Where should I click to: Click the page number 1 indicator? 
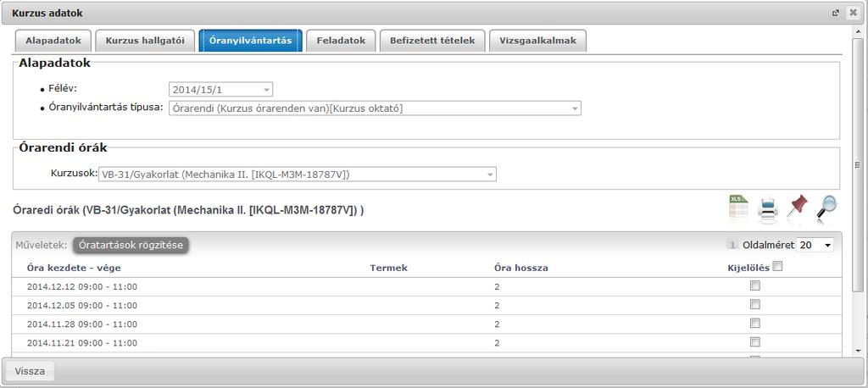coord(732,245)
